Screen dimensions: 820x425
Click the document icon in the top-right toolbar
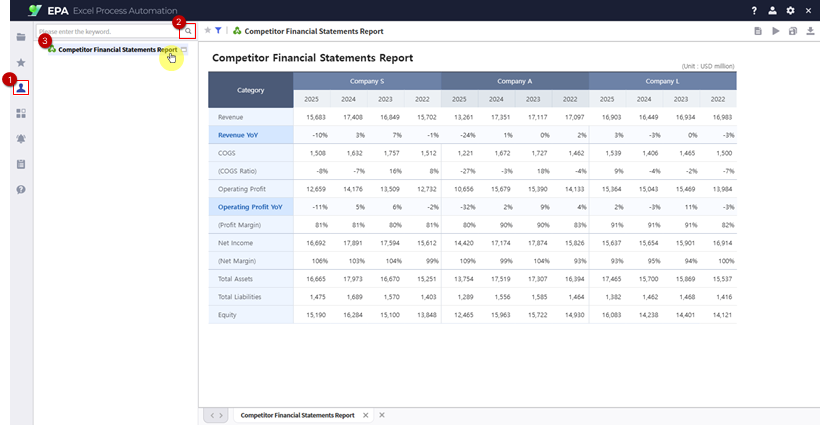(758, 32)
